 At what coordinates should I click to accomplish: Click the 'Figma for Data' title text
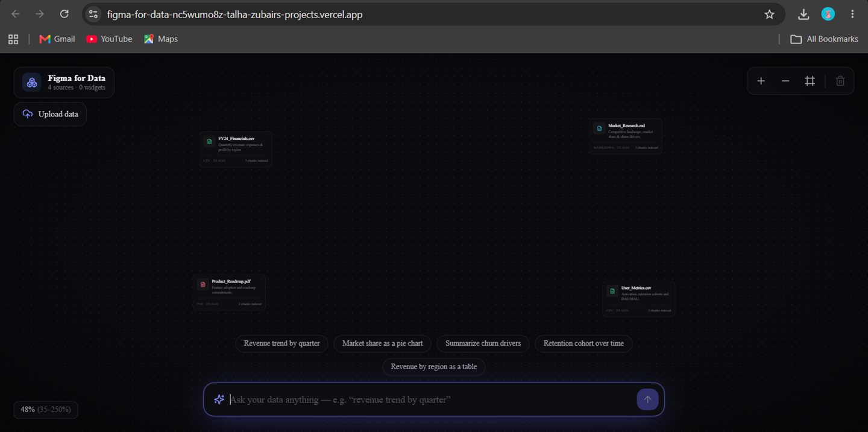(x=77, y=78)
